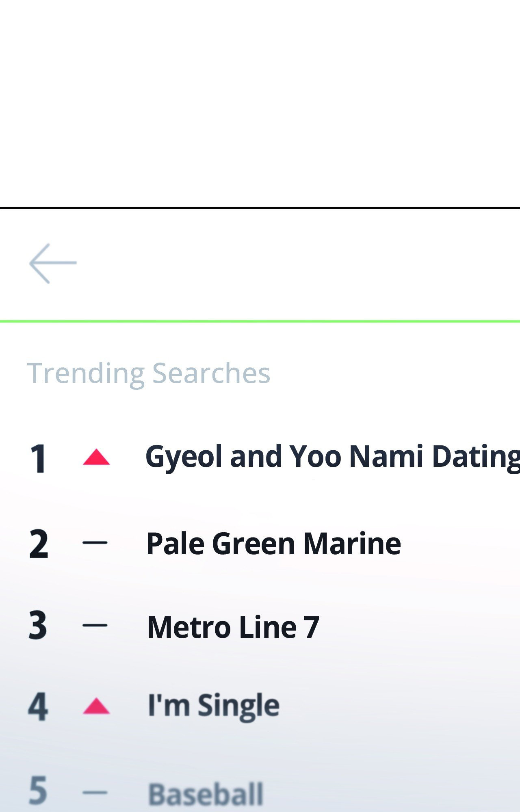Select rank number 1 in trending list
The width and height of the screenshot is (520, 812).
[x=38, y=459]
